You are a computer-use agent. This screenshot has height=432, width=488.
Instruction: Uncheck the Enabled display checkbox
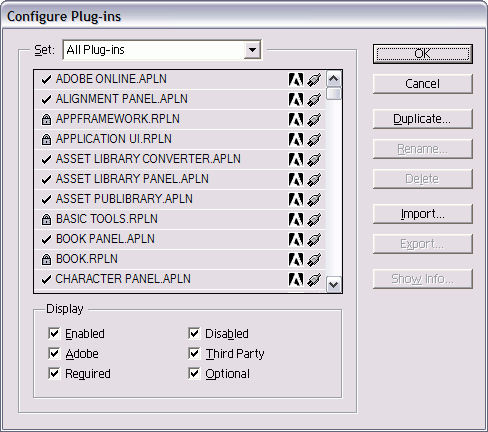54,333
